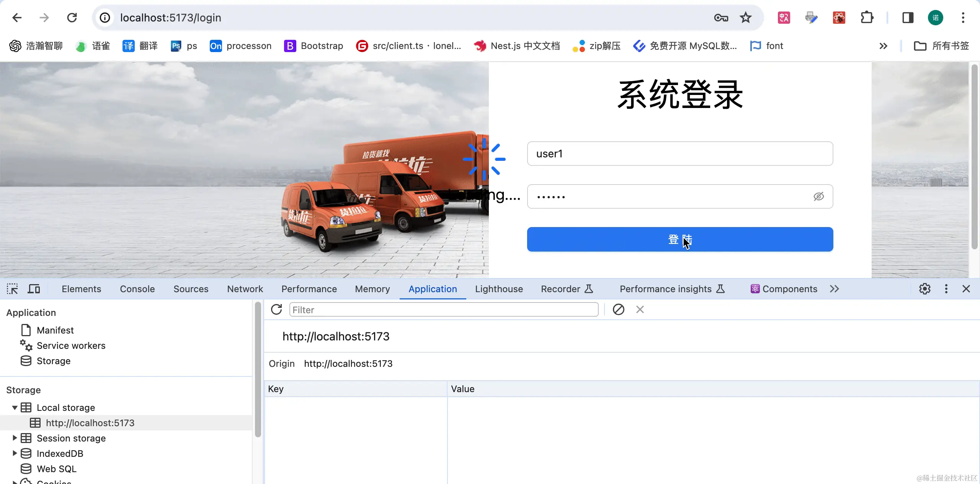Bookmark the page with the star icon
Screen dimensions: 980x484
(745, 18)
